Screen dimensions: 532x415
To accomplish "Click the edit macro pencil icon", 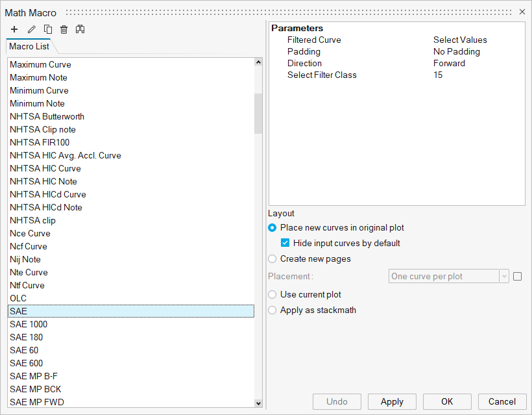I will 31,29.
